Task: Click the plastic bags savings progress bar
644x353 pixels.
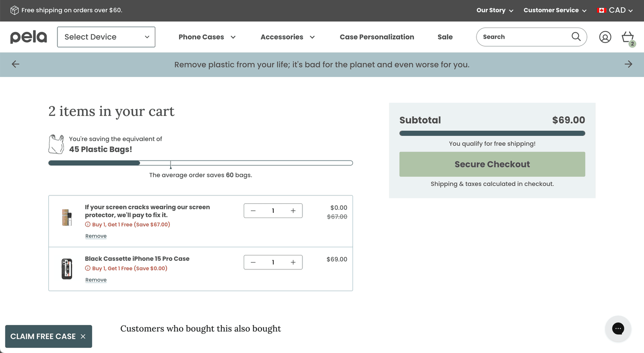Action: (201, 163)
